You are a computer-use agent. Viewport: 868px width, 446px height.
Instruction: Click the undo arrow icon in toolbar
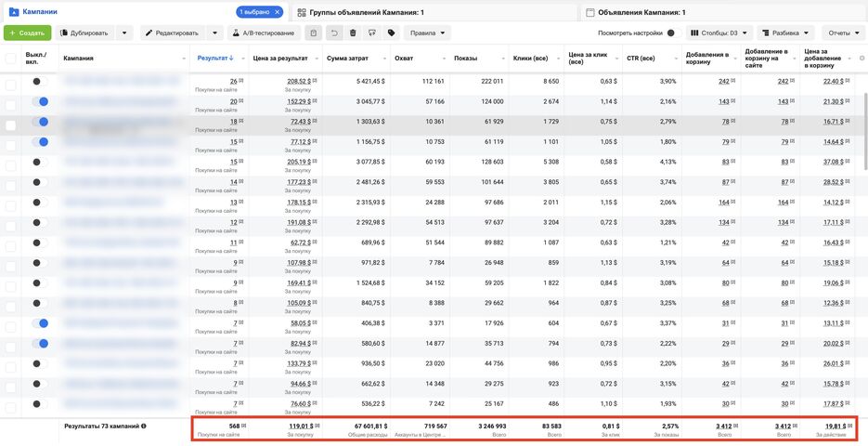[x=334, y=33]
